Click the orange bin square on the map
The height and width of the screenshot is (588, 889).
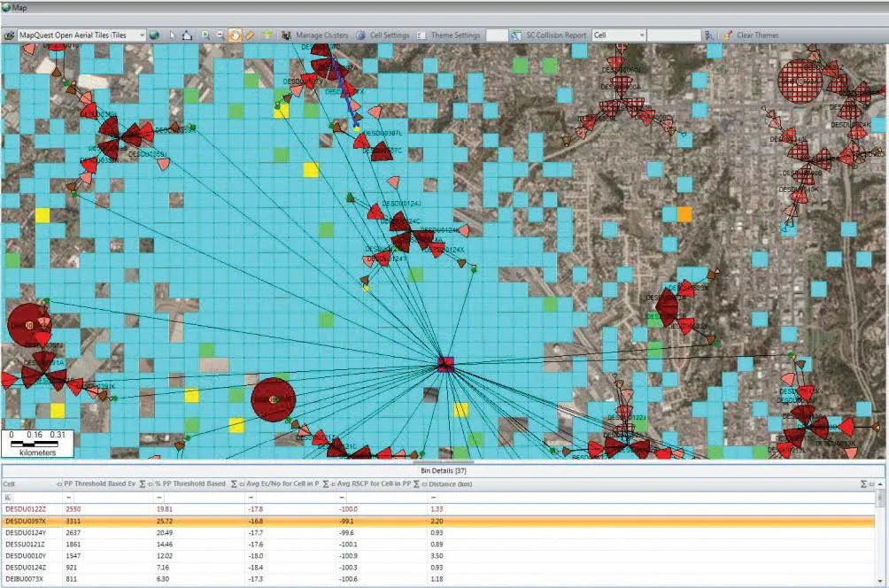684,214
